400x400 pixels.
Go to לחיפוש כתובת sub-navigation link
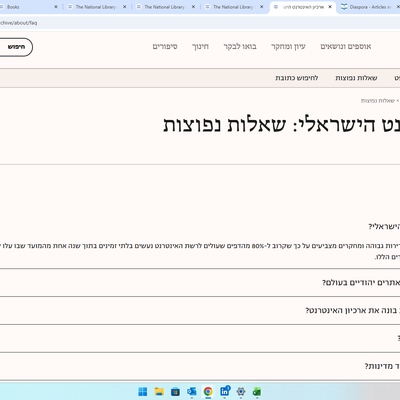point(297,78)
